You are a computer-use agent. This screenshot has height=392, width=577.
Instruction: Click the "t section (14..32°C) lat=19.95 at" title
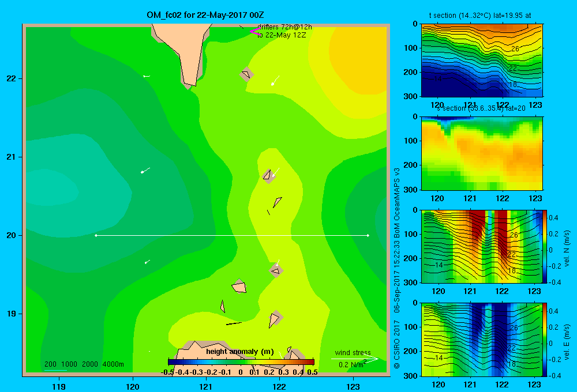480,16
